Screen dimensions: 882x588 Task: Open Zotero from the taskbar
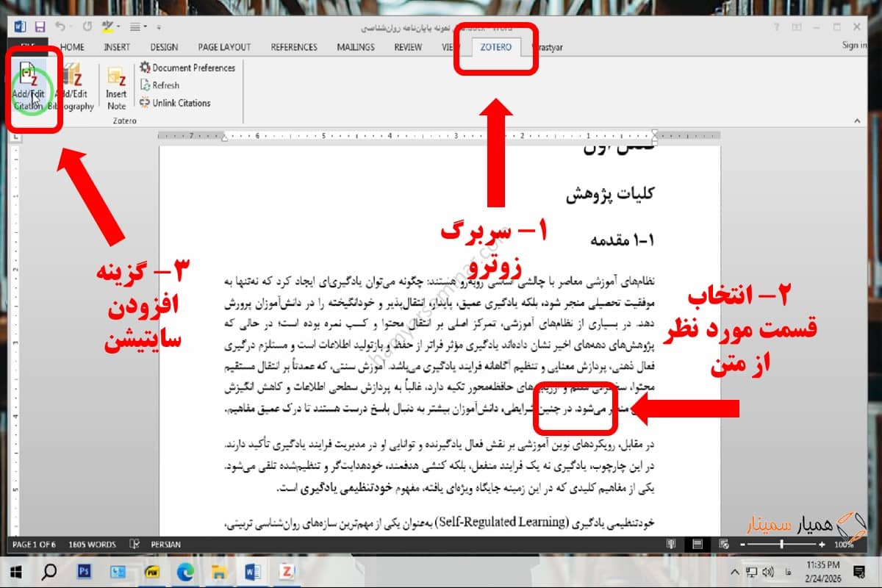click(287, 571)
